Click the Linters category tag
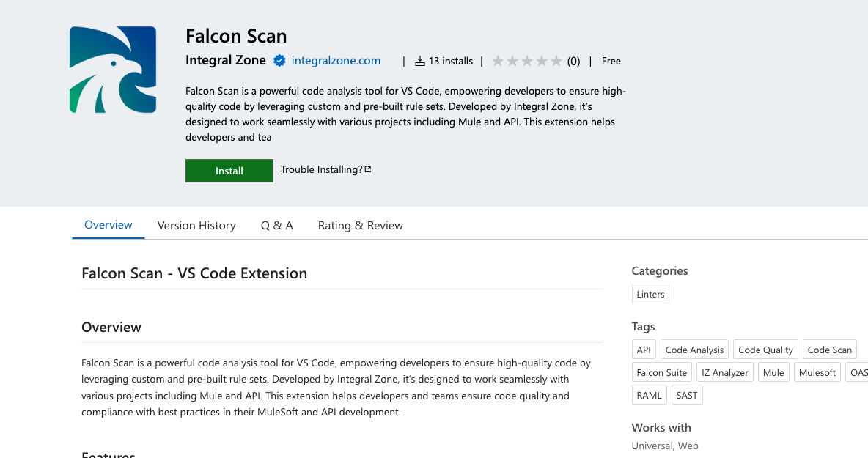The height and width of the screenshot is (458, 868). pyautogui.click(x=650, y=295)
